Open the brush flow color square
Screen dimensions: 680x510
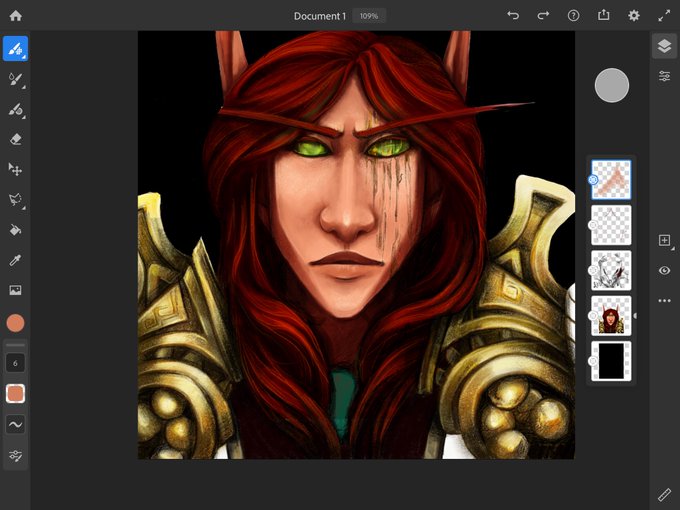coord(16,394)
